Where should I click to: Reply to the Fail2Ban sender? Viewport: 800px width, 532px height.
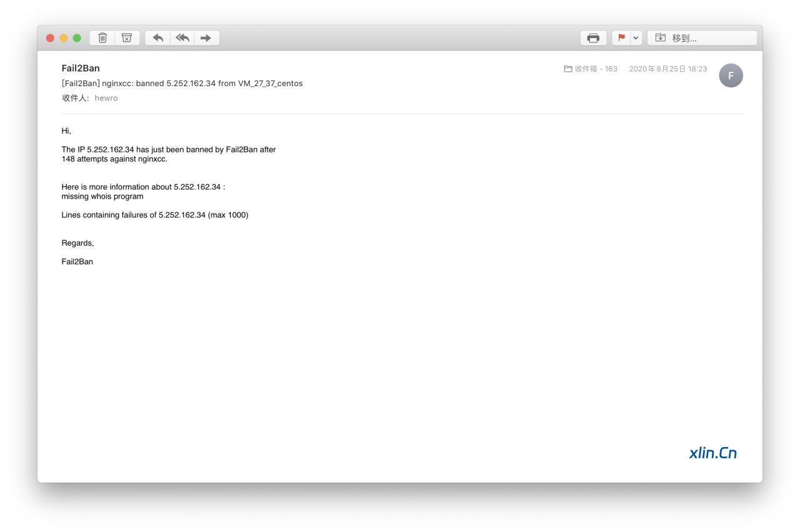(158, 38)
